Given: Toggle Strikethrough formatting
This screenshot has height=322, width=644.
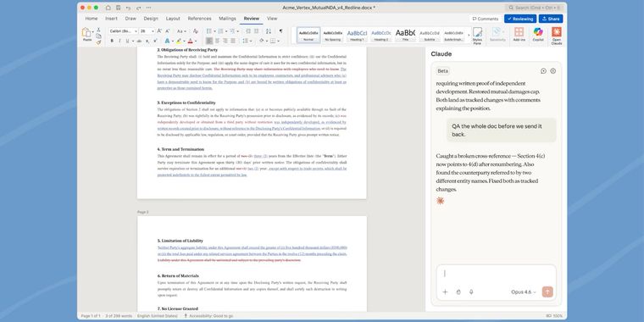Looking at the screenshot, I should point(139,41).
